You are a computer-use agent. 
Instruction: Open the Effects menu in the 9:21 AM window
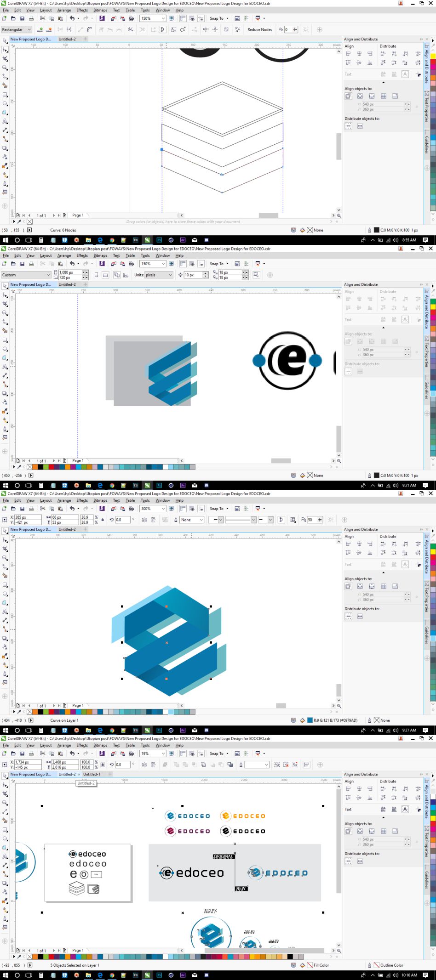tap(82, 255)
